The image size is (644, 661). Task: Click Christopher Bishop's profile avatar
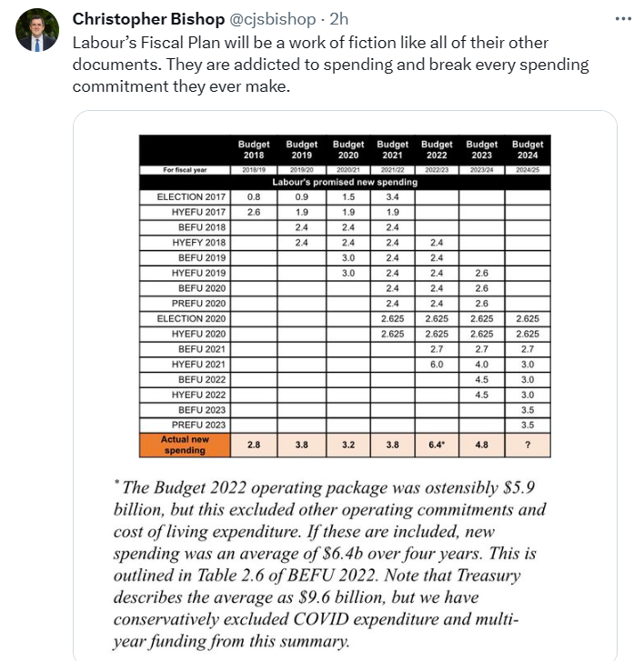pyautogui.click(x=36, y=31)
